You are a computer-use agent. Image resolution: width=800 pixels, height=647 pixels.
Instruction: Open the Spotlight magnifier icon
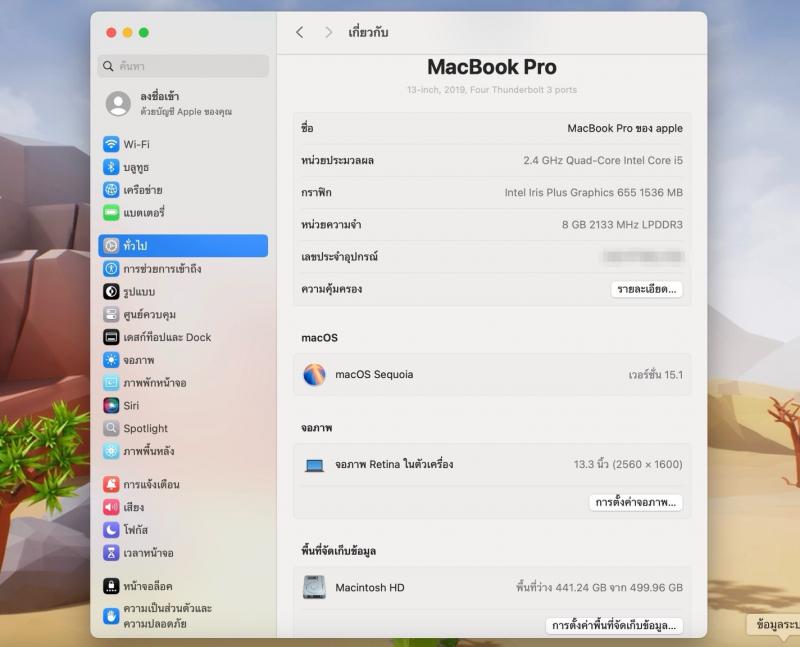(x=111, y=428)
